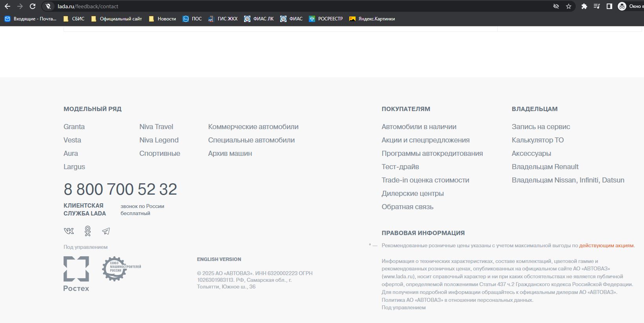Open Trade-in оценка стоимости link

click(425, 180)
